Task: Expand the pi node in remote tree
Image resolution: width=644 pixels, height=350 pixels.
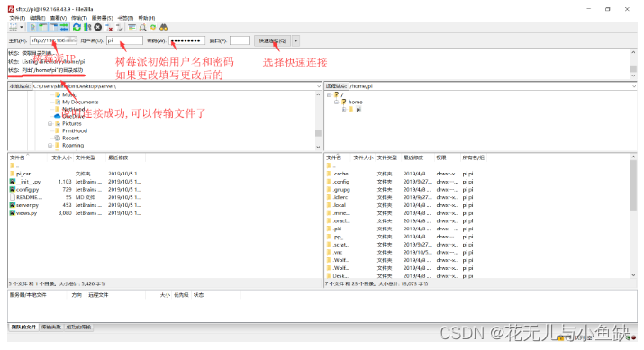Action: click(x=344, y=109)
